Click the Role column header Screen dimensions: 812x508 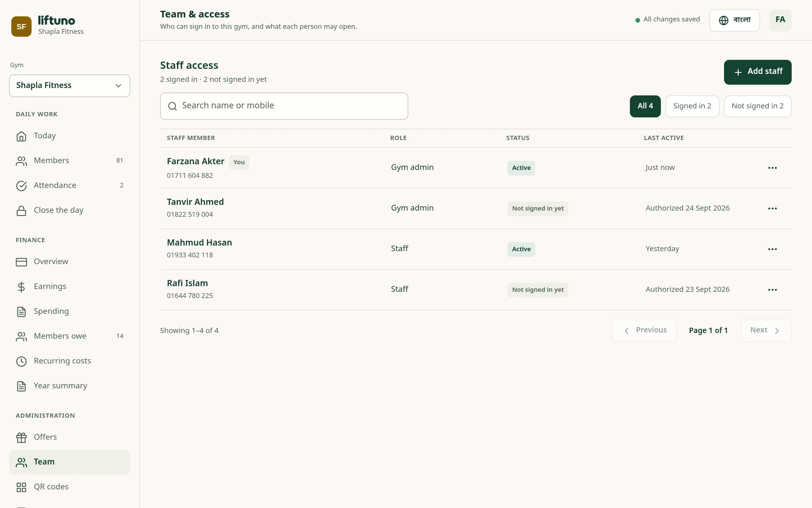pos(398,138)
